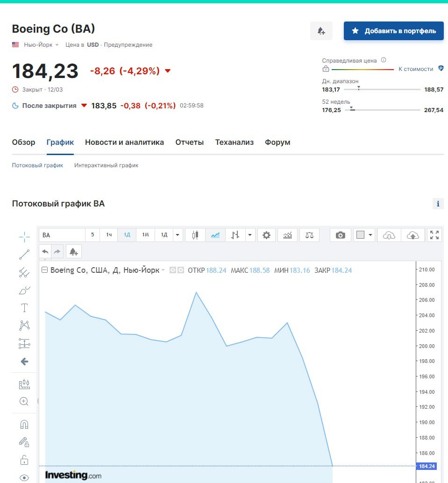Switch chart to fullscreen mode

(434, 235)
